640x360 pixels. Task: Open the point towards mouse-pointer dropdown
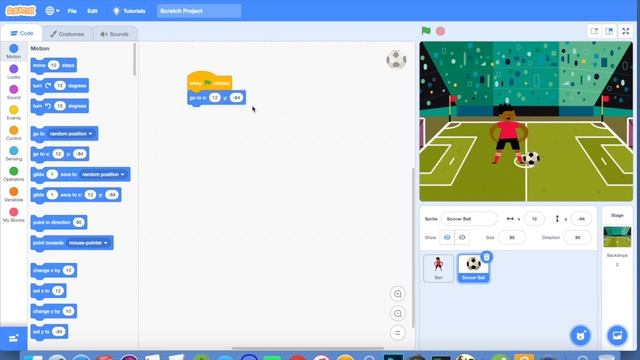[x=88, y=243]
